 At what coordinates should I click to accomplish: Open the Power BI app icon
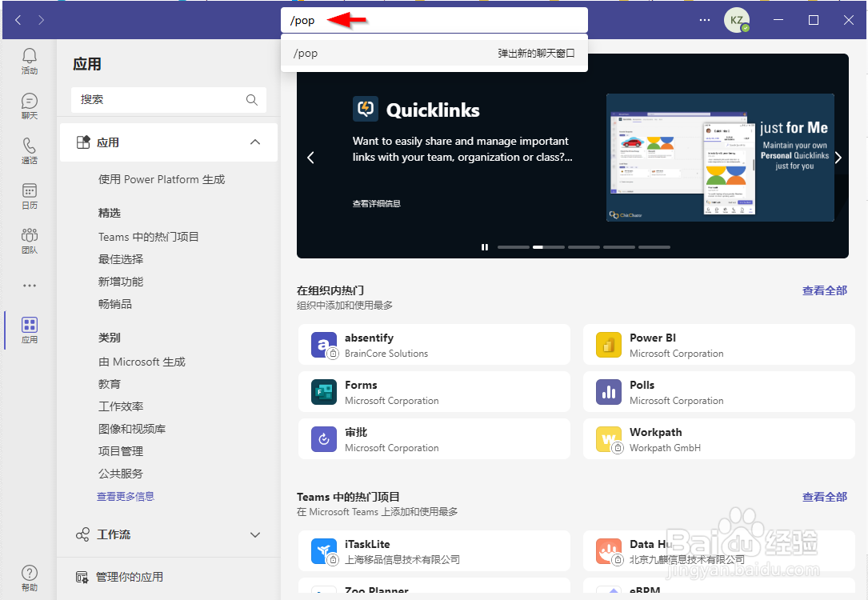coord(608,345)
